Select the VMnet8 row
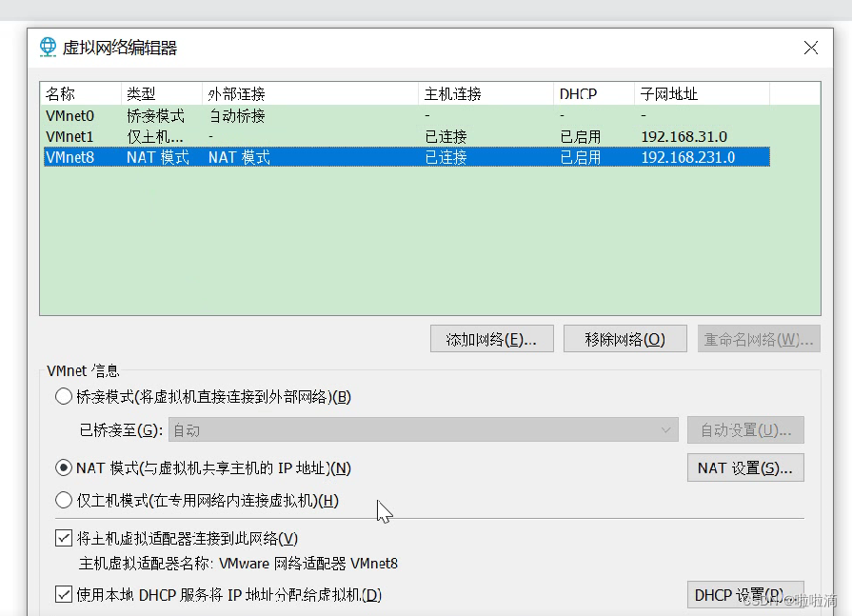 [406, 157]
